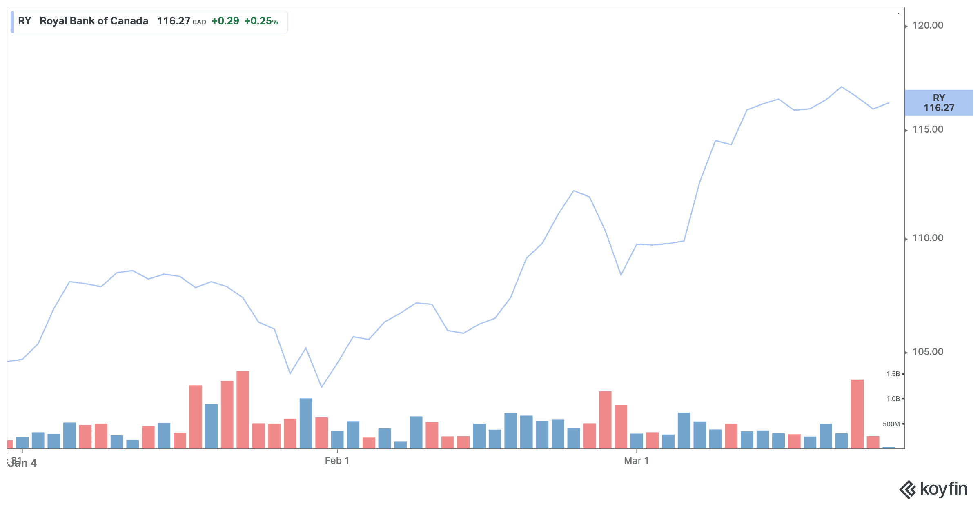The image size is (980, 506).
Task: Click the 116.27 CAD price in legend
Action: coord(181,21)
